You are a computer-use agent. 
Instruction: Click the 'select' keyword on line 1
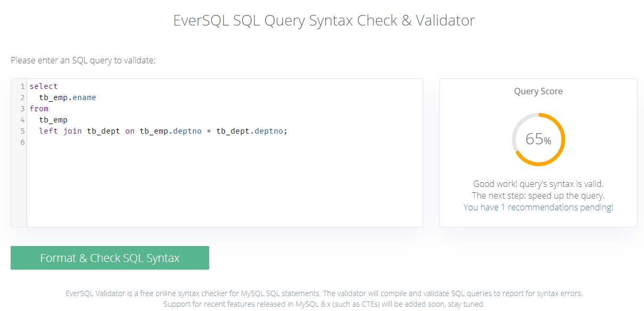click(44, 86)
